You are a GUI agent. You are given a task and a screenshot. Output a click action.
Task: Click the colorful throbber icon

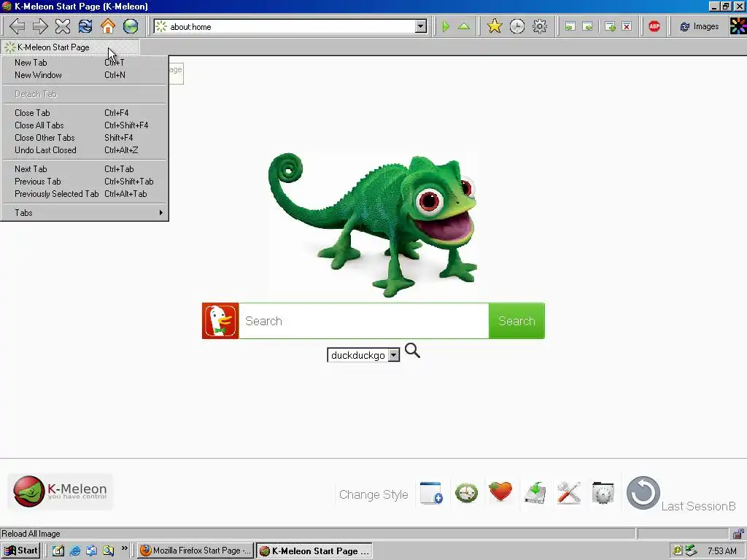738,26
